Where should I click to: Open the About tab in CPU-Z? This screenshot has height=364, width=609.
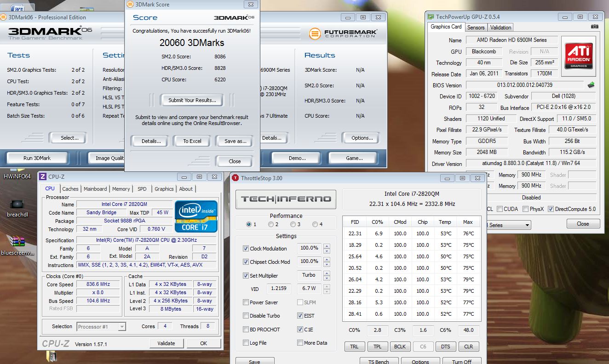tap(186, 189)
